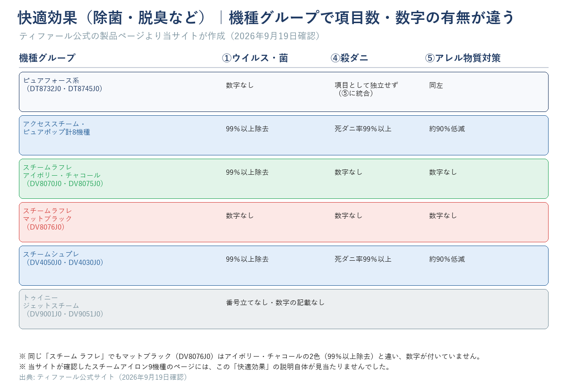Viewport: 567px width, 392px height.
Task: Click "死ダニ率99%以上" in the スチームシュプレ row
Action: (x=363, y=259)
